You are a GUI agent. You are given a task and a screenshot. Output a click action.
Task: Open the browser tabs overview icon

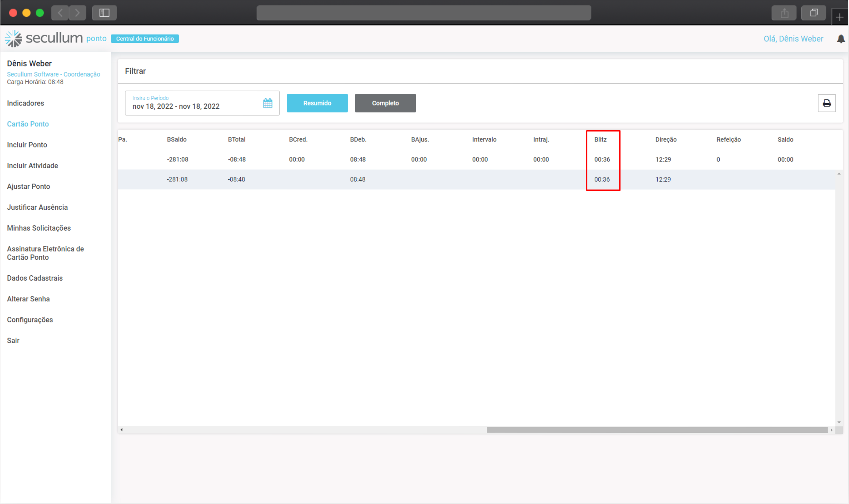(814, 13)
